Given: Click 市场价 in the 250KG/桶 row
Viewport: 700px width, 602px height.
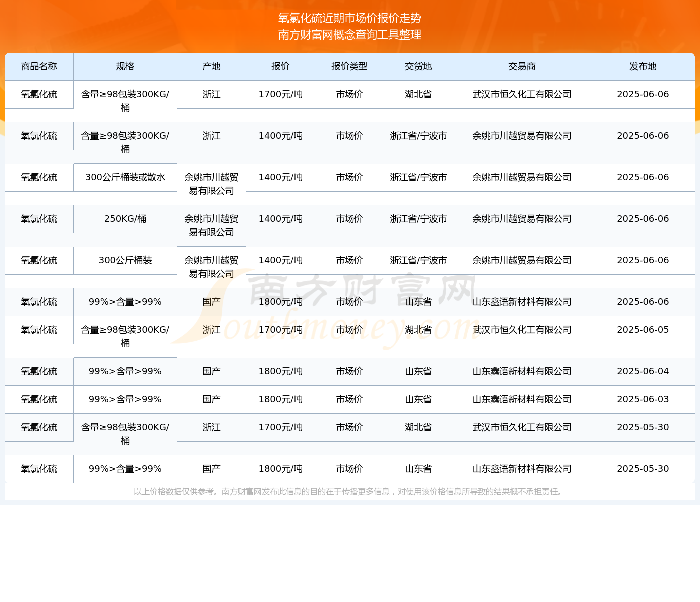Looking at the screenshot, I should [x=350, y=219].
